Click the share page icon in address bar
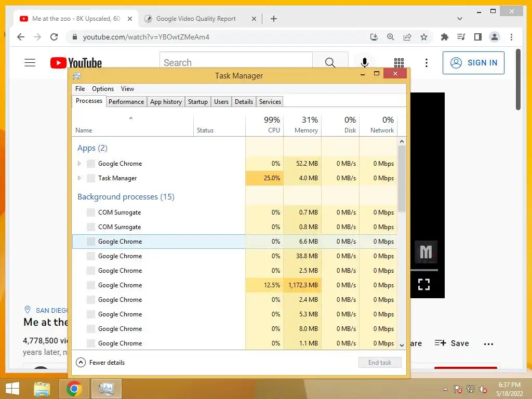This screenshot has width=532, height=399. 407,37
